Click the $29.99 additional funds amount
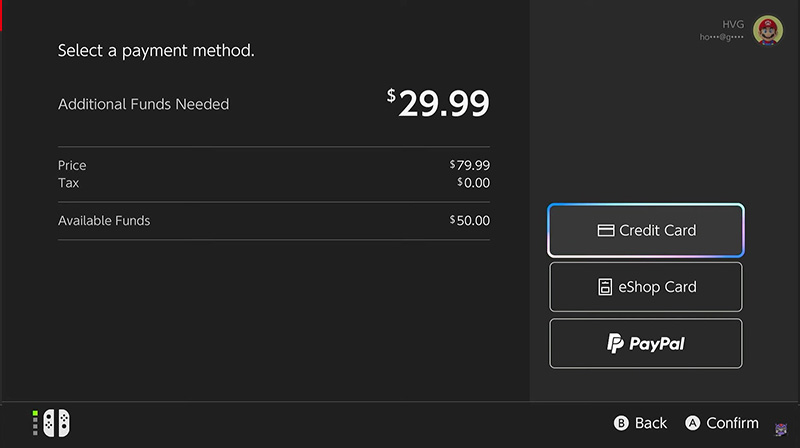This screenshot has height=448, width=800. point(438,103)
